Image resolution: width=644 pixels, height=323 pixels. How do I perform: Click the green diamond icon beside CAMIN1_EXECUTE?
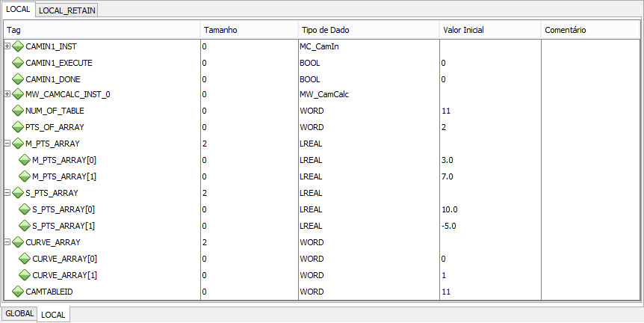click(18, 63)
